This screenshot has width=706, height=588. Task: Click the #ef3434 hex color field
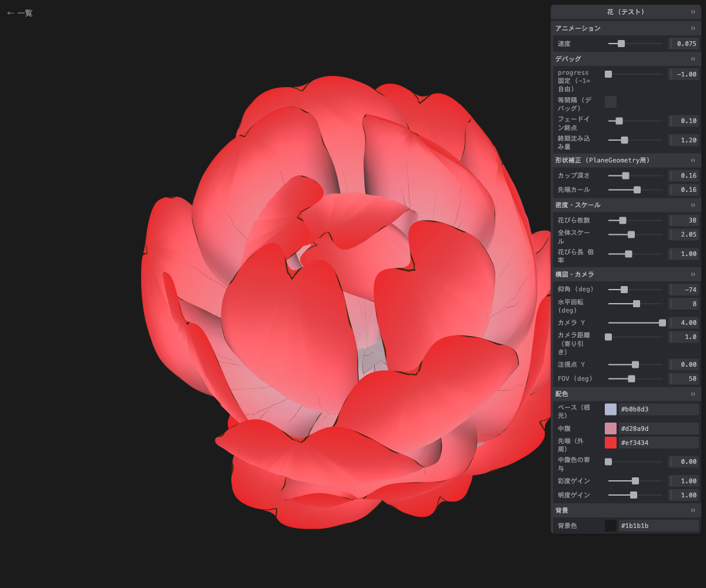[659, 443]
